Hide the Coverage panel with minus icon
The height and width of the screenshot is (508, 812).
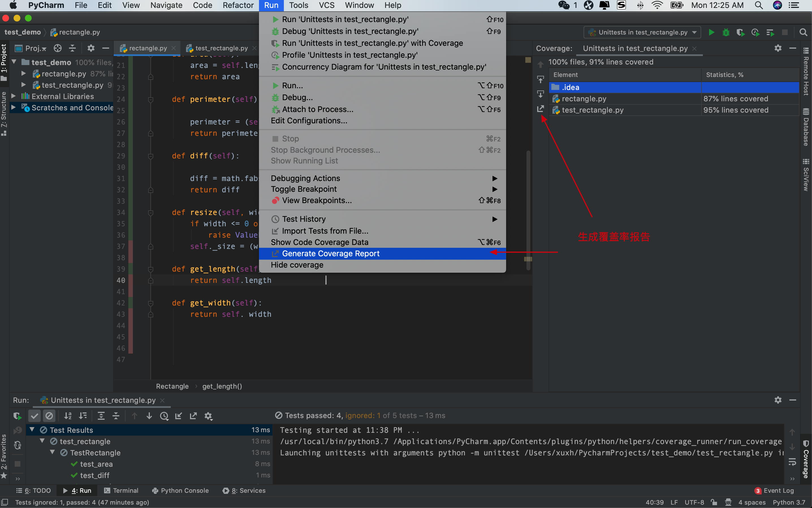pyautogui.click(x=792, y=48)
